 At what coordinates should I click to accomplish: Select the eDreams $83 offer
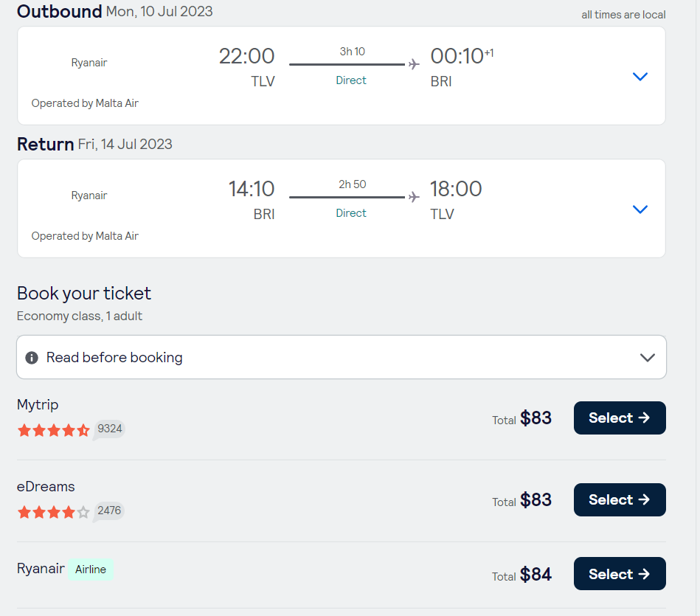[x=619, y=500]
